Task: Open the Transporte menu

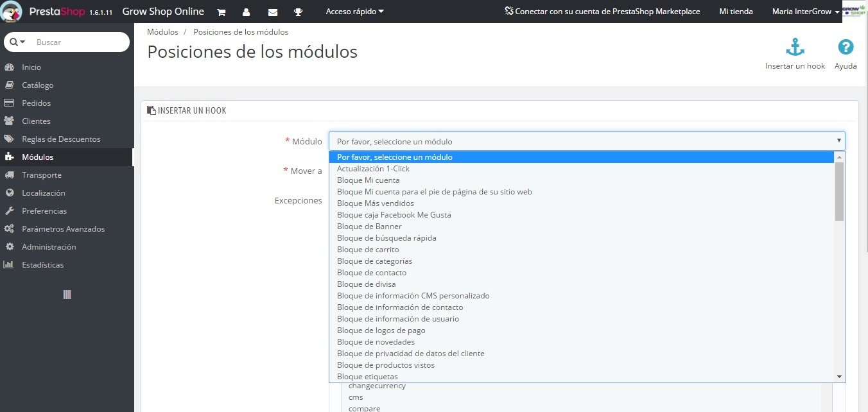Action: click(42, 175)
